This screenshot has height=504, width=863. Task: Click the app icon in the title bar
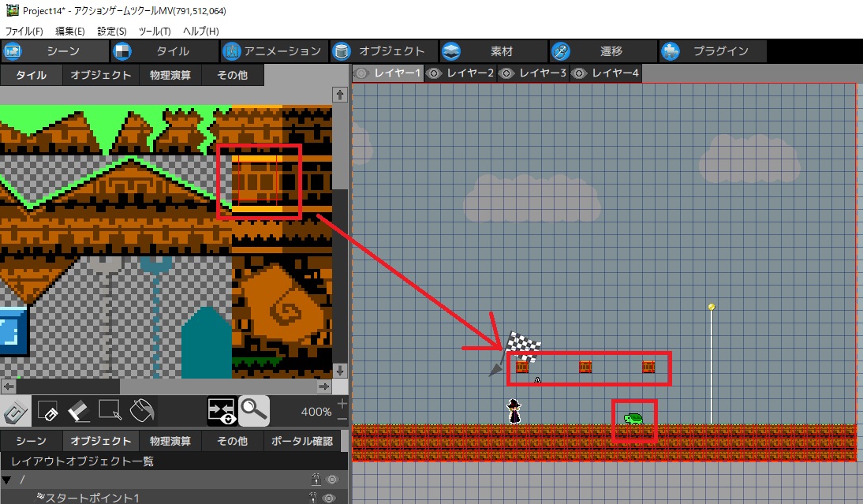click(12, 10)
